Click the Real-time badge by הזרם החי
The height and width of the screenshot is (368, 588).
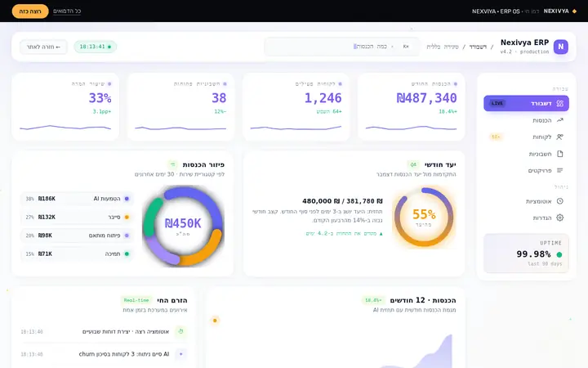tap(136, 300)
